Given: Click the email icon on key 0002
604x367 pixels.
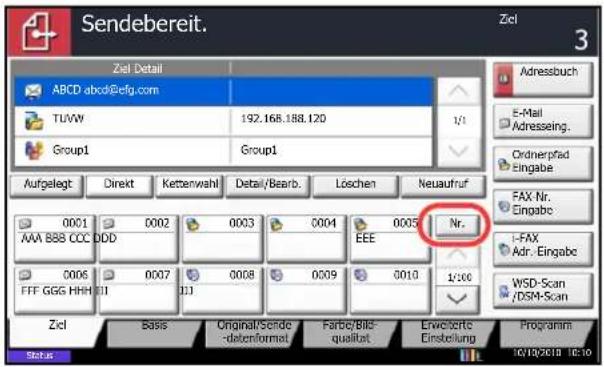Looking at the screenshot, I should (x=109, y=224).
